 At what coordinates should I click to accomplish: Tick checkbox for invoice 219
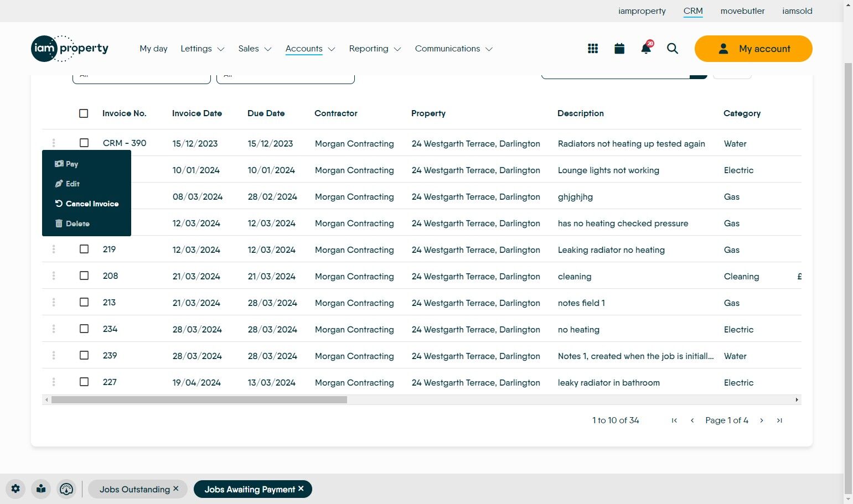[84, 249]
